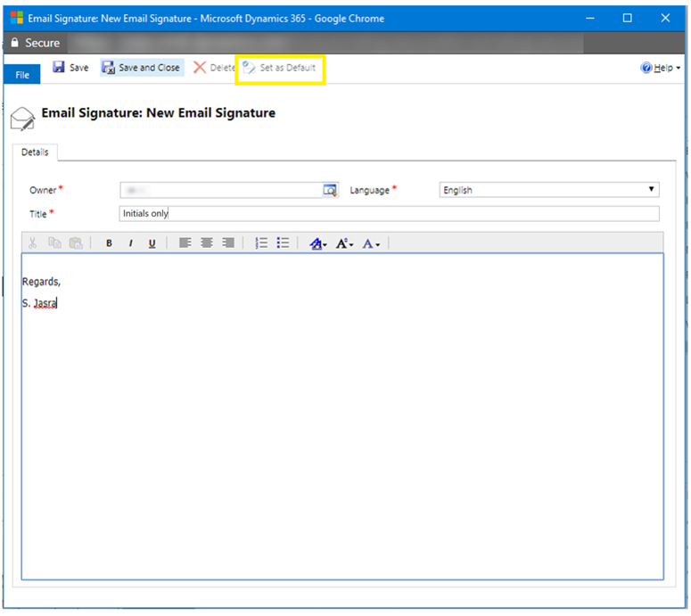Toggle Bold formatting

(109, 243)
